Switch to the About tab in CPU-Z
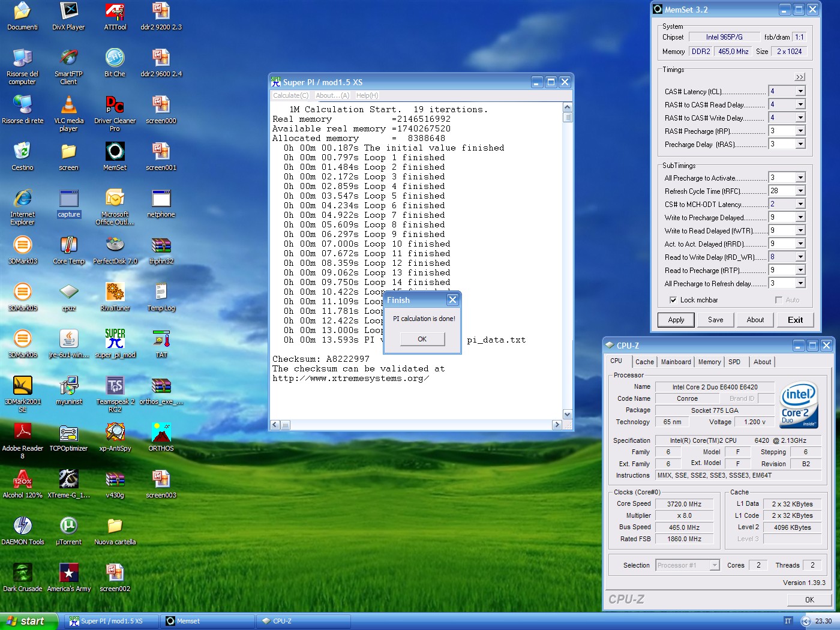The image size is (840, 630). 763,362
